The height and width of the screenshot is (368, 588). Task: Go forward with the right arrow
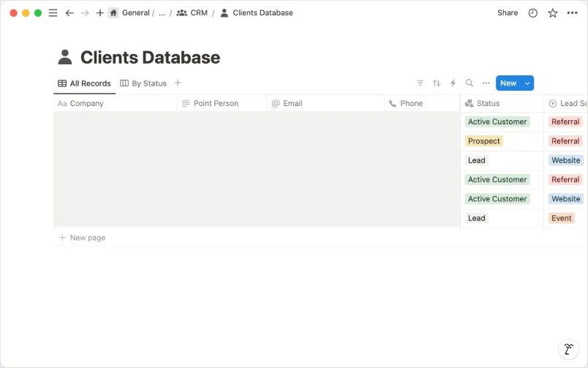click(x=85, y=12)
